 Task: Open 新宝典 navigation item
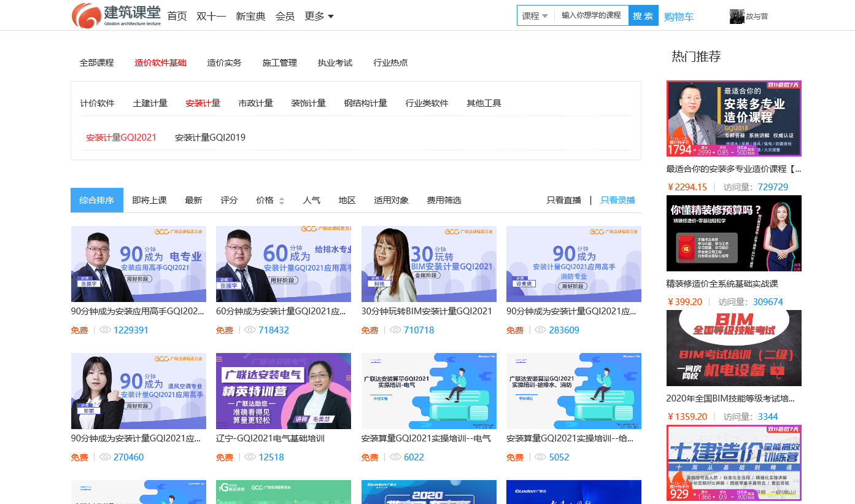pyautogui.click(x=250, y=16)
